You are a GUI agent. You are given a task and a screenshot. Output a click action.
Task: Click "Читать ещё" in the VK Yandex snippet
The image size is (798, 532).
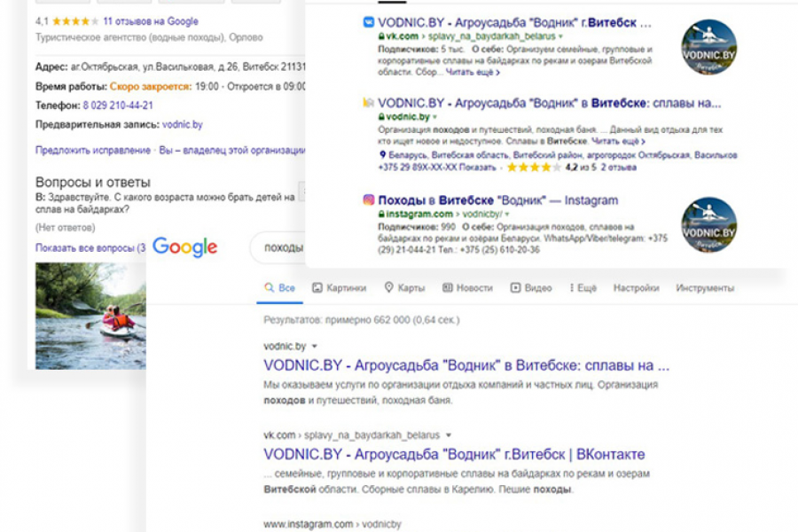click(473, 73)
